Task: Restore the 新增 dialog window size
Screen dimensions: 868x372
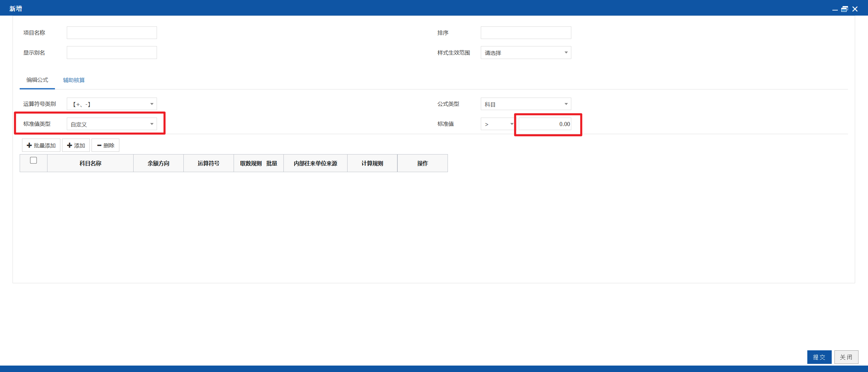Action: [845, 9]
